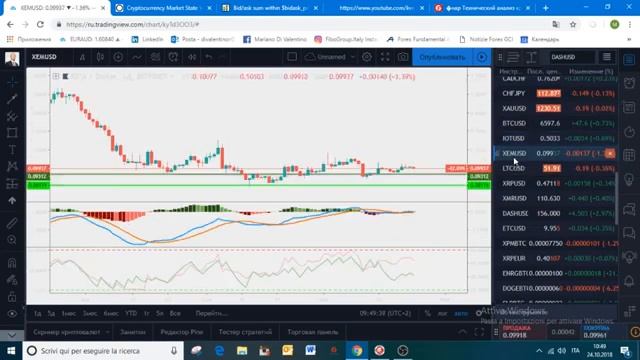640x360 pixels.
Task: Click the DASHUSD watchlist symbol input
Action: 571,57
